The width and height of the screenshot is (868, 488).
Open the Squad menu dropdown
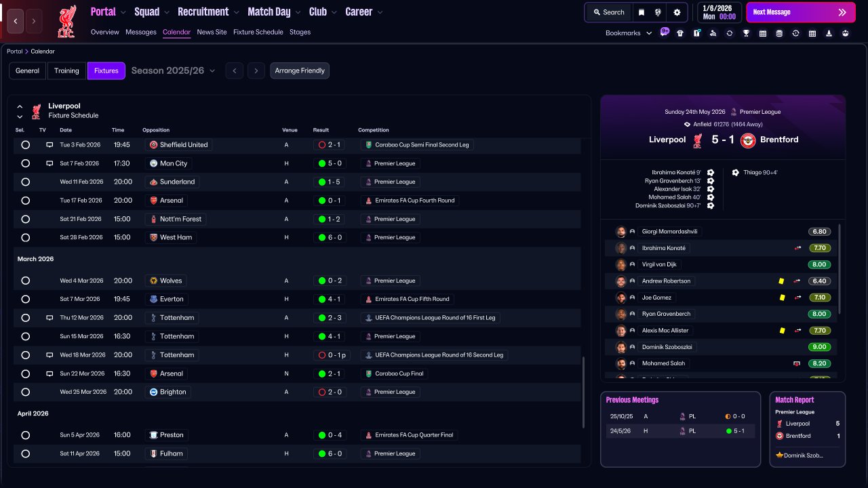tap(152, 12)
